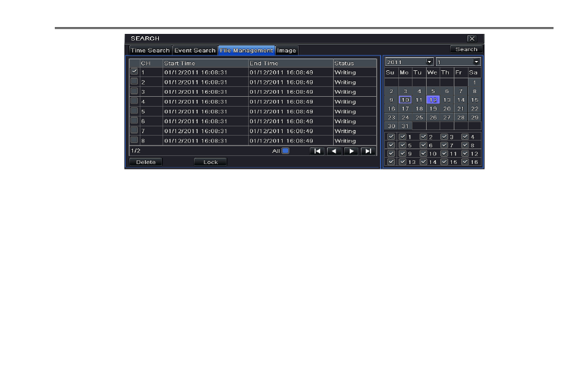Image resolution: width=588 pixels, height=392 pixels.
Task: Toggle camera channel 4 checkbox
Action: coord(465,137)
